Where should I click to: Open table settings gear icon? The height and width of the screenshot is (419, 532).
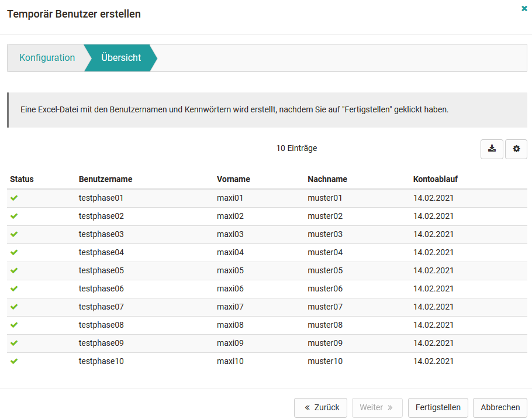tap(516, 149)
